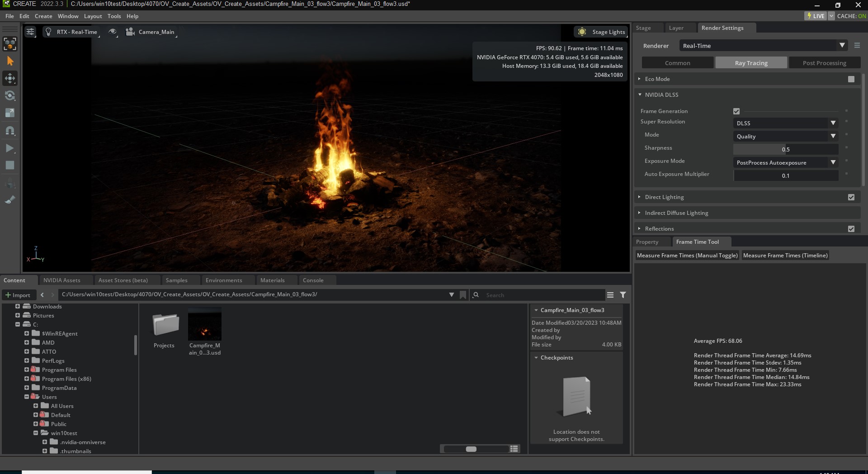Select the Post Processing settings button

[824, 63]
